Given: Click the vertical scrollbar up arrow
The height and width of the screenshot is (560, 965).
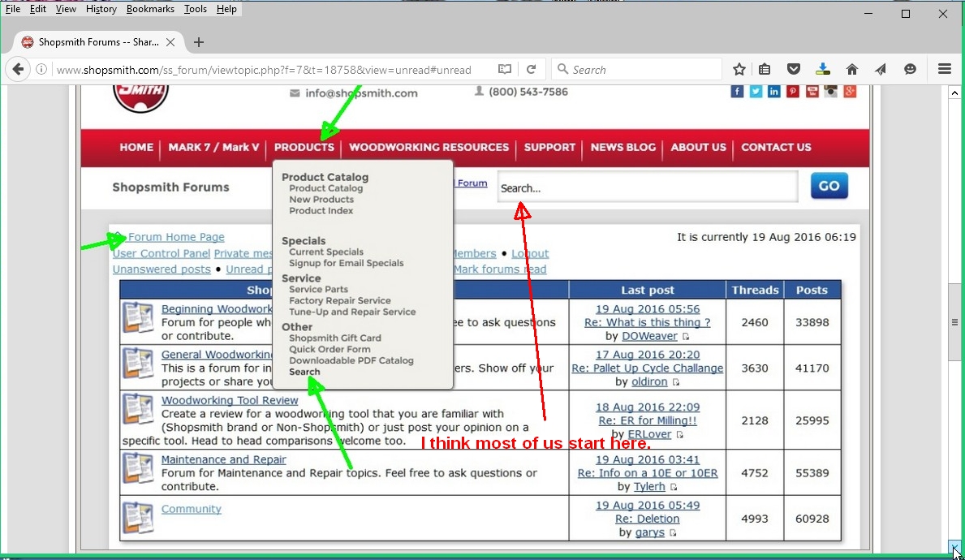Looking at the screenshot, I should click(x=954, y=93).
